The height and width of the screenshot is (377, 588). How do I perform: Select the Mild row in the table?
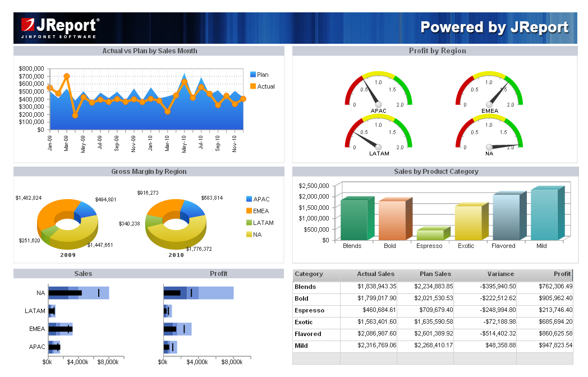pyautogui.click(x=433, y=346)
